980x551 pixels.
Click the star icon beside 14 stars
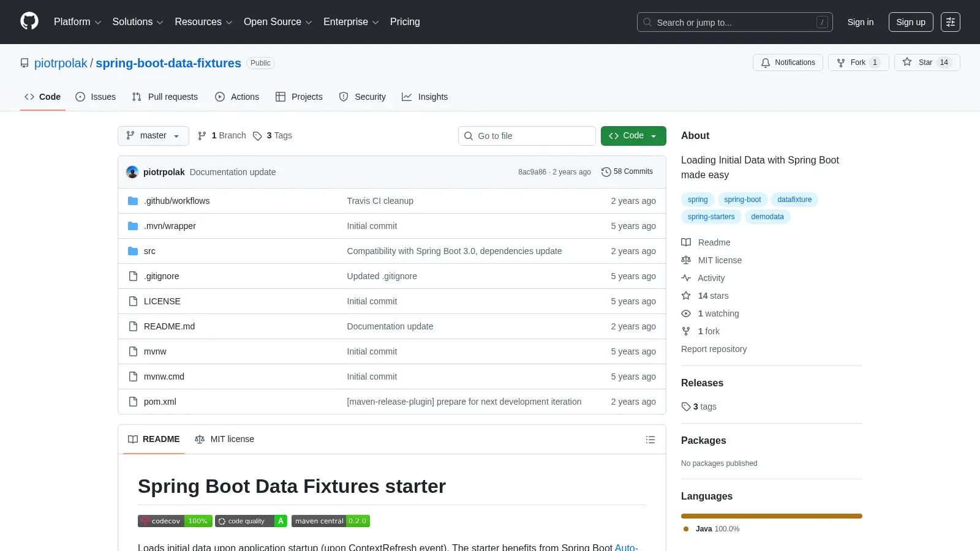pyautogui.click(x=686, y=296)
